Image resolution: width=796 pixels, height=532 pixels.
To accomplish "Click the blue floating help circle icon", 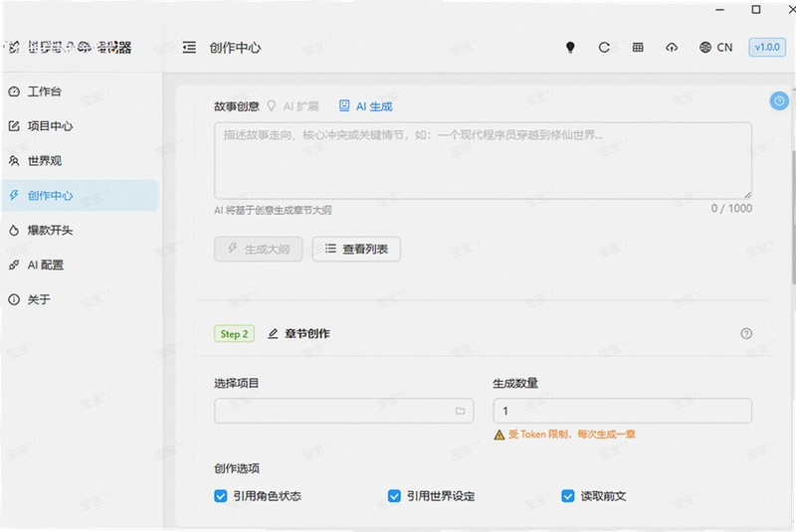I will coord(779,100).
